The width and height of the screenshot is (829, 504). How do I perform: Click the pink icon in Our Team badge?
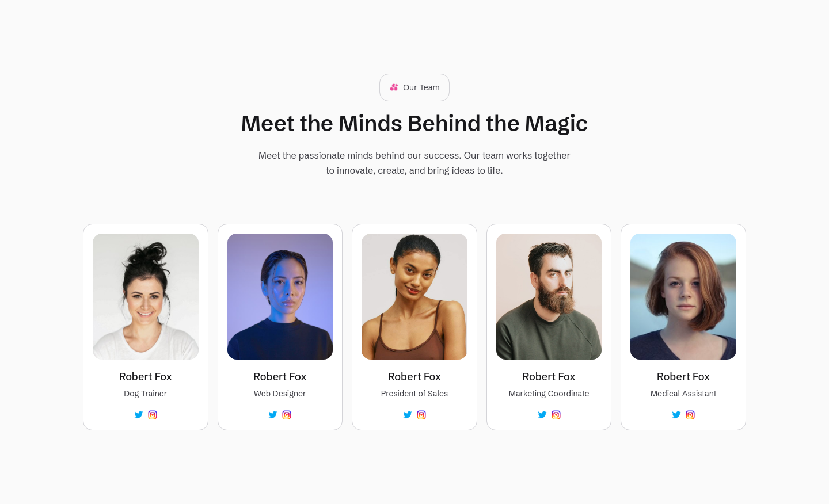coord(394,87)
